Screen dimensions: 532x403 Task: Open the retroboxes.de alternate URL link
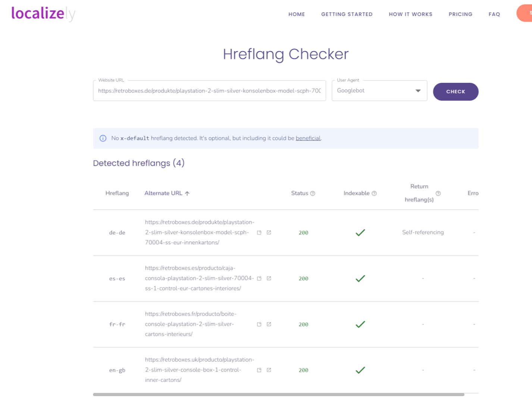[x=200, y=232]
